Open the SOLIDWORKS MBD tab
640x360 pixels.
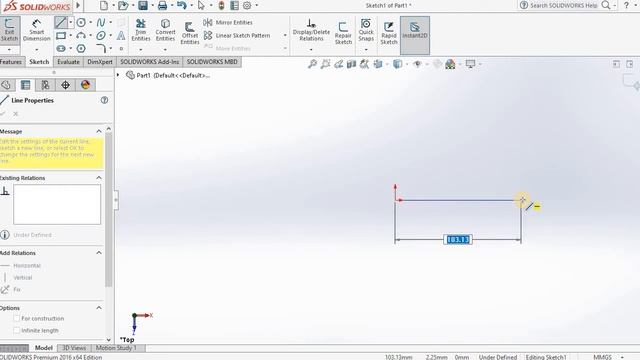click(212, 62)
